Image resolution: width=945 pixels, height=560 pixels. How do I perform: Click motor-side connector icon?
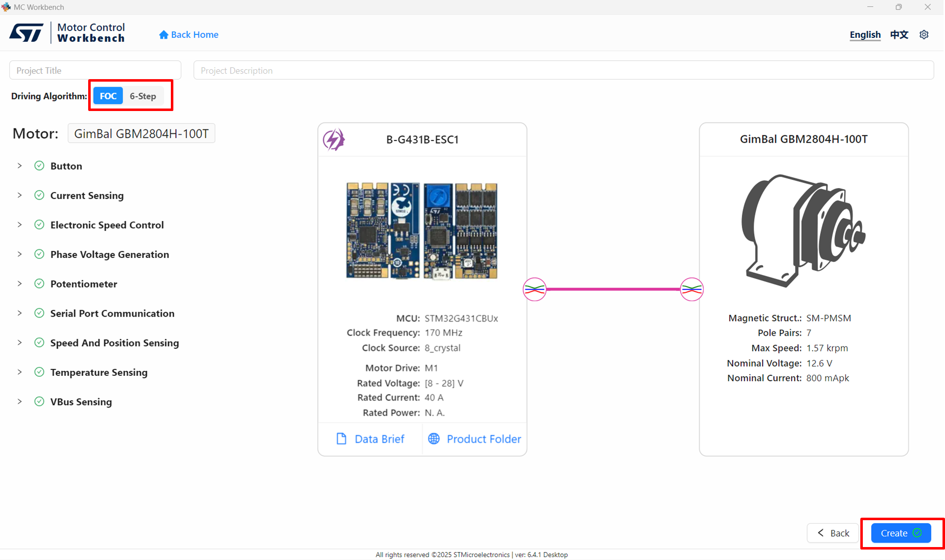pyautogui.click(x=692, y=289)
